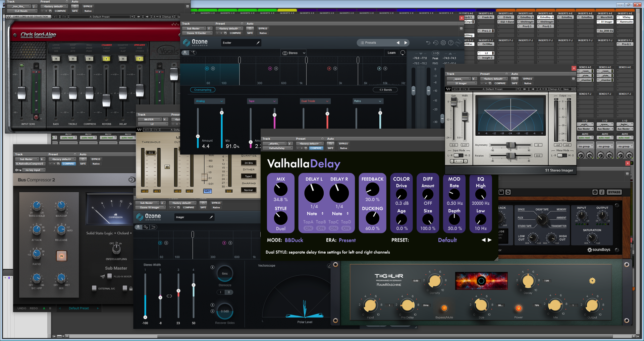Image resolution: width=644 pixels, height=341 pixels.
Task: Open the Ozone Exciter help icon
Action: [451, 43]
